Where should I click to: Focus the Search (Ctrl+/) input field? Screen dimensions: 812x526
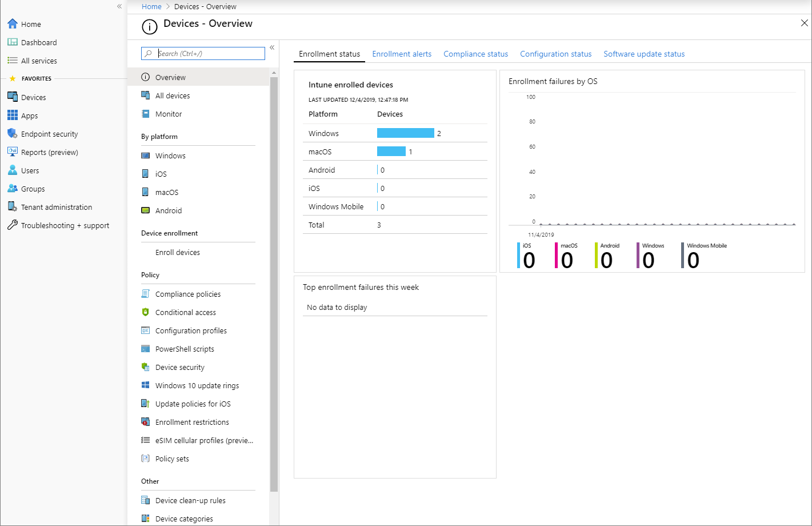[x=203, y=53]
